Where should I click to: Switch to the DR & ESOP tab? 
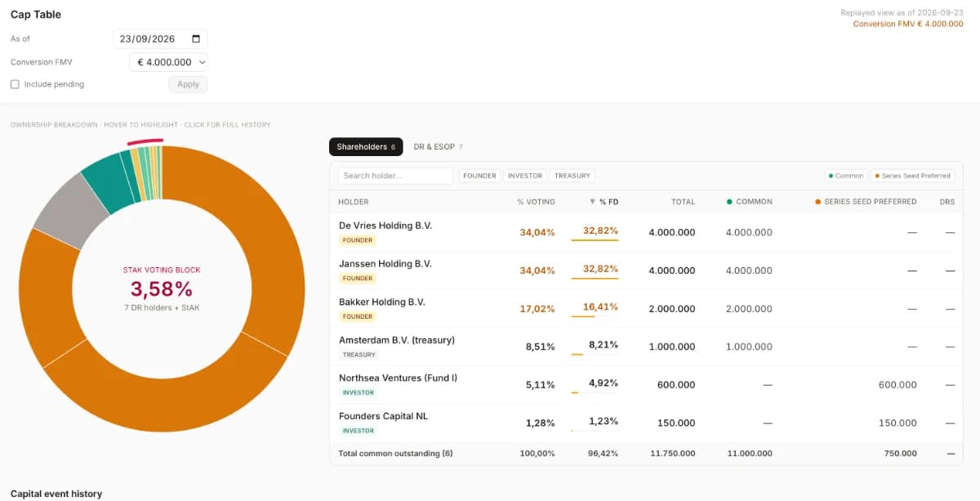click(438, 146)
